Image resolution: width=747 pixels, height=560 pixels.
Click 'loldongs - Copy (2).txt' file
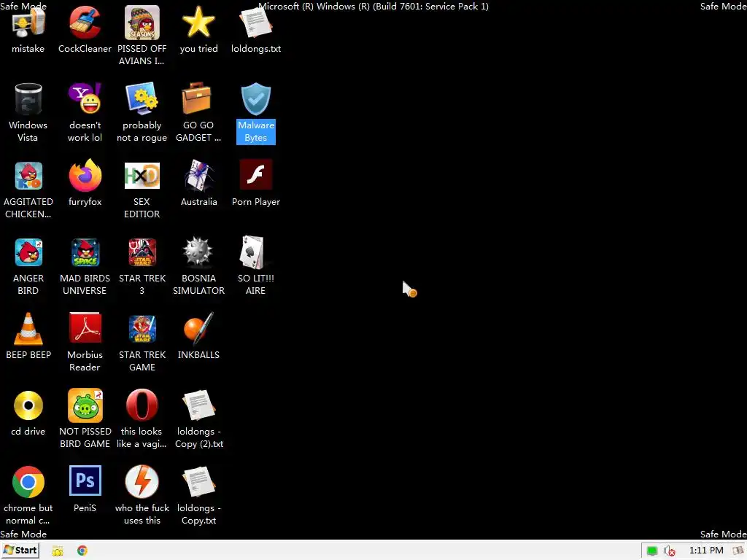point(198,405)
